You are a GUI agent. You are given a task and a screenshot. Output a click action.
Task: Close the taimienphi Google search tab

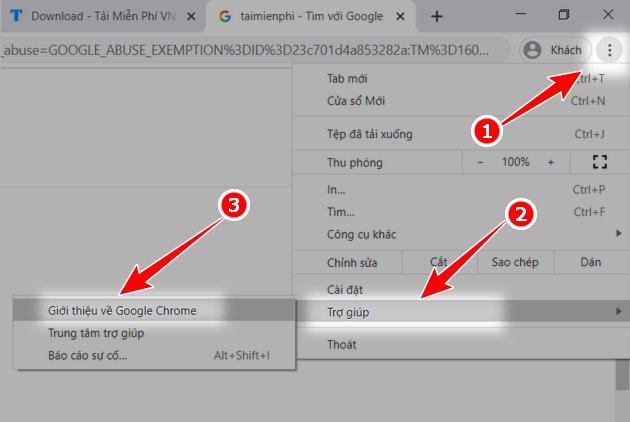click(x=400, y=16)
